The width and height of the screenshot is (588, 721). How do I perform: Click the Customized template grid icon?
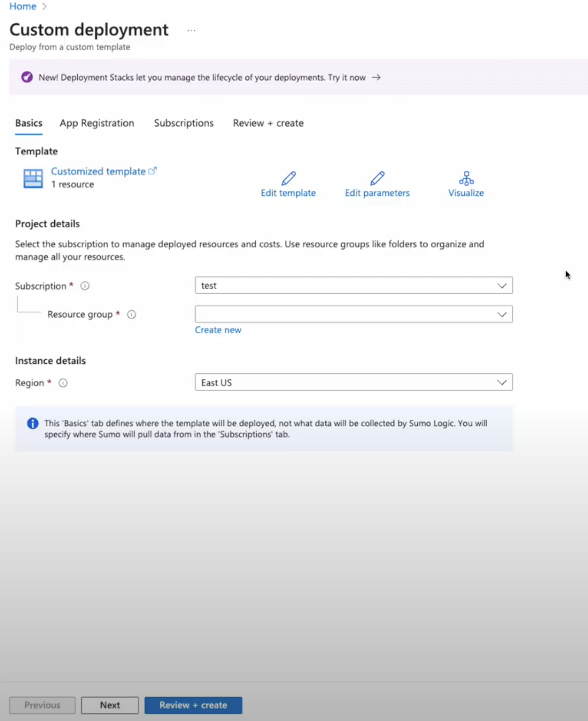(x=33, y=178)
